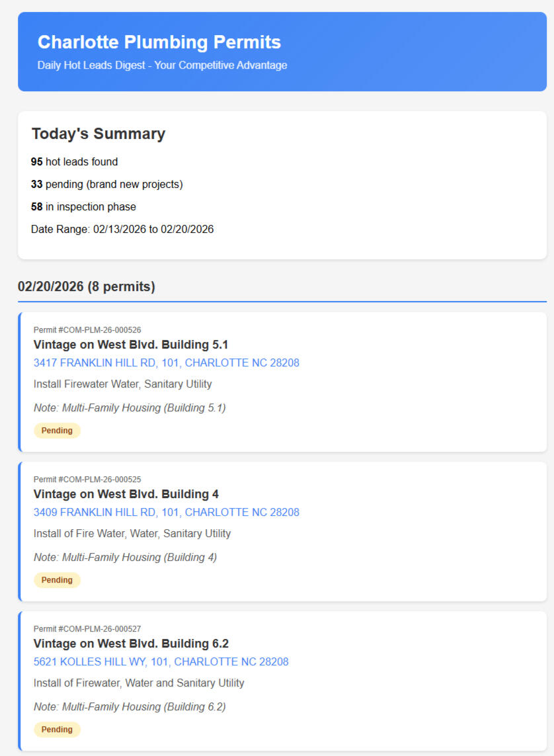Click permit number COM-PLM-26-000525
Screen dimensions: 554x756
point(87,480)
